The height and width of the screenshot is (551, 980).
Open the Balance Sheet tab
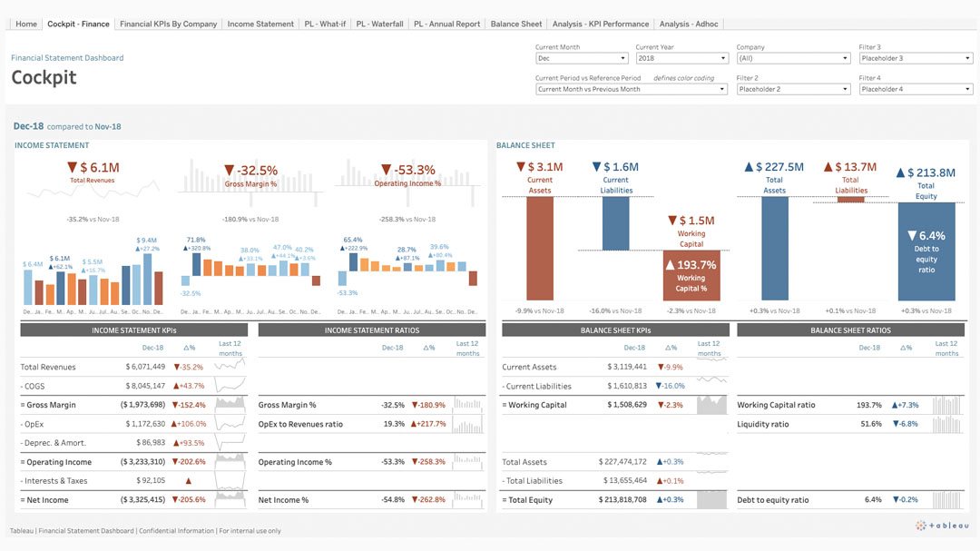516,24
